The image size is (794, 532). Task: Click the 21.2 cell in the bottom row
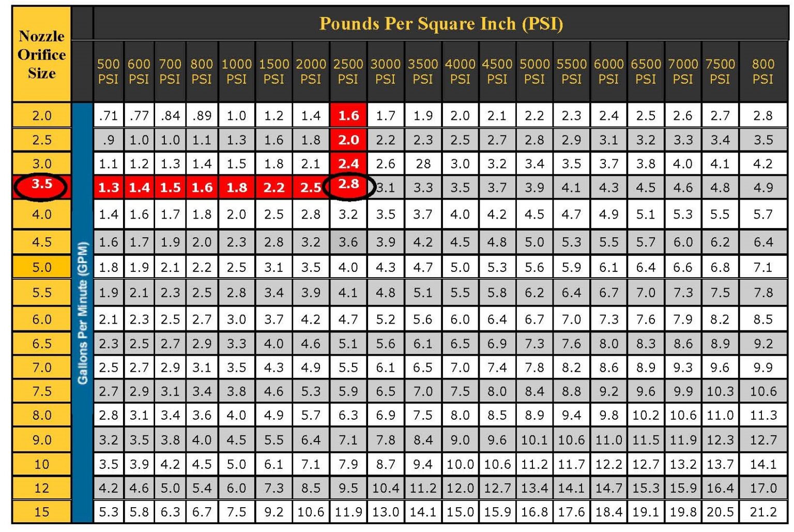point(763,512)
